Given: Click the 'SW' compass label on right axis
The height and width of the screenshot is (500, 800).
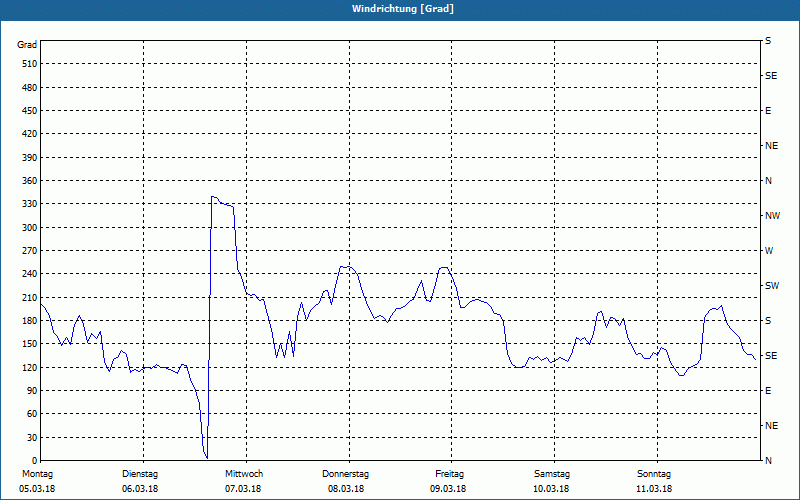Looking at the screenshot, I should click(772, 286).
